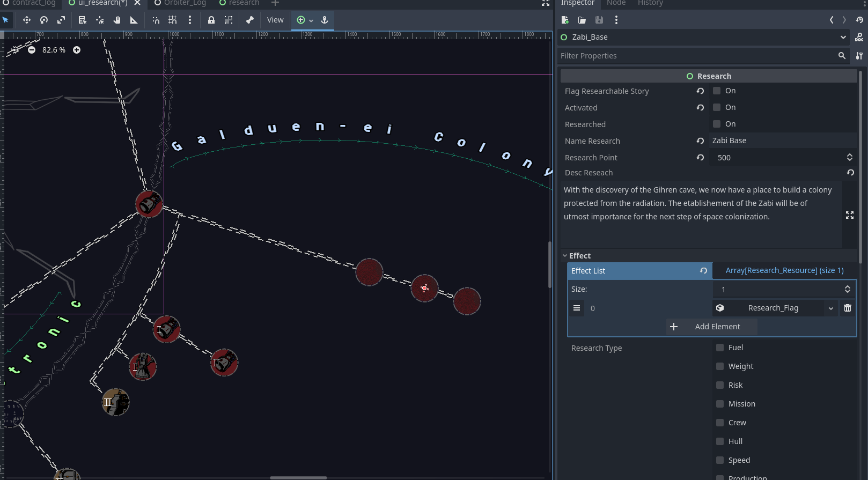Check the Crew research type

tap(720, 423)
